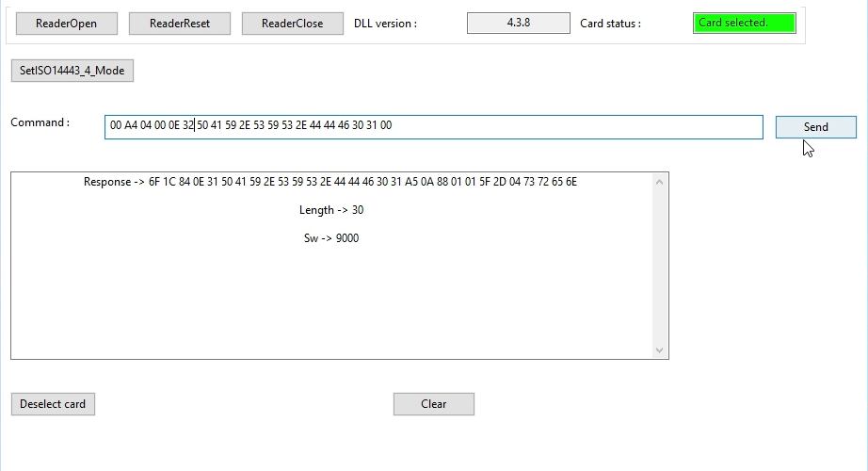Image resolution: width=868 pixels, height=471 pixels.
Task: Click the ReaderOpen button
Action: point(67,24)
